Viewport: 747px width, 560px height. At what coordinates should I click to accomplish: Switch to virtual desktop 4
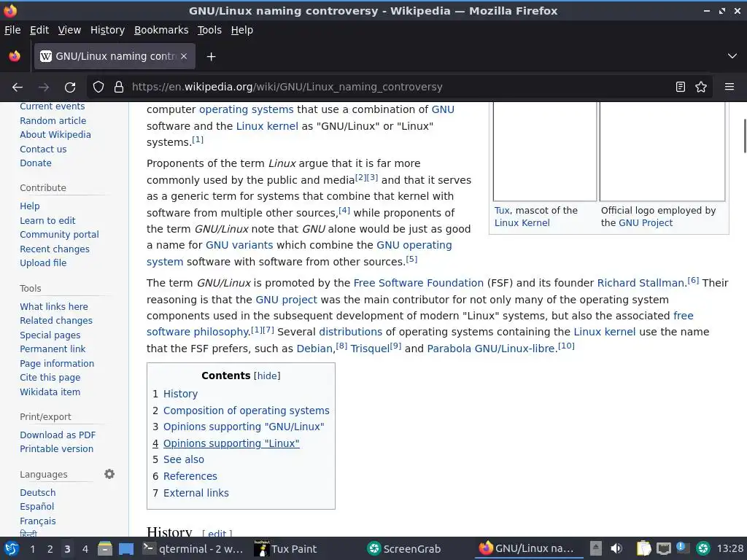pos(85,549)
